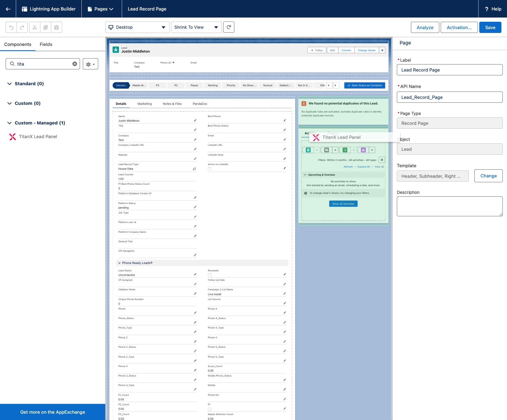
Task: Click the undo icon
Action: [x=11, y=27]
